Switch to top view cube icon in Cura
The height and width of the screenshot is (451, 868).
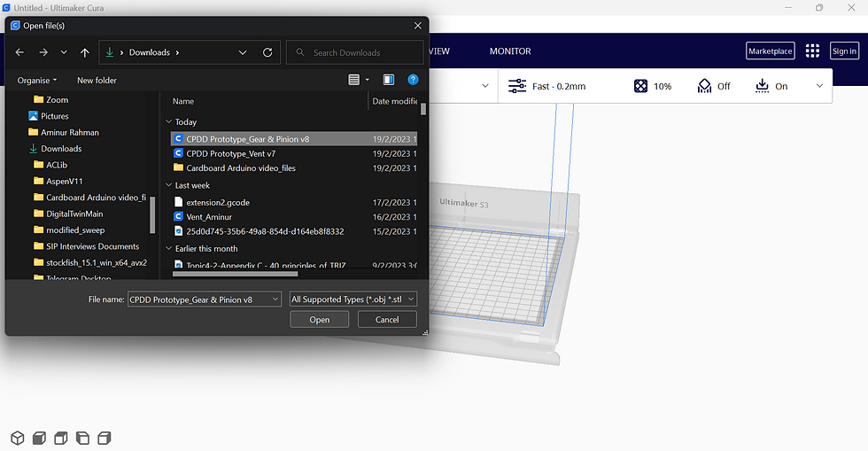(x=61, y=439)
